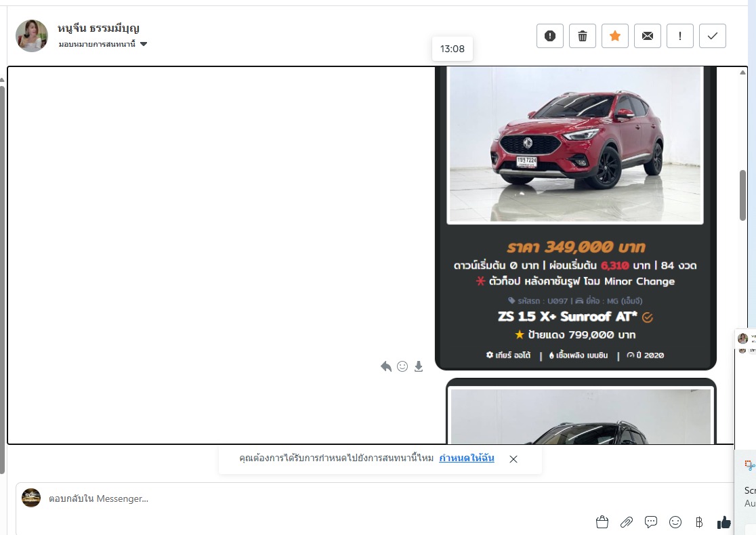Send a thumbs-up like

pos(723,522)
